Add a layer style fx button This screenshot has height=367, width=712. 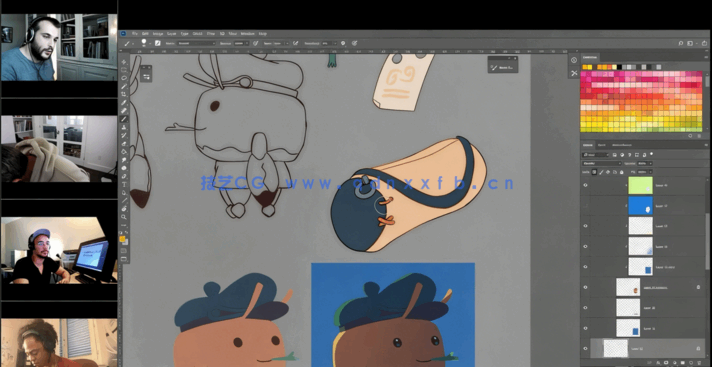[x=657, y=362]
